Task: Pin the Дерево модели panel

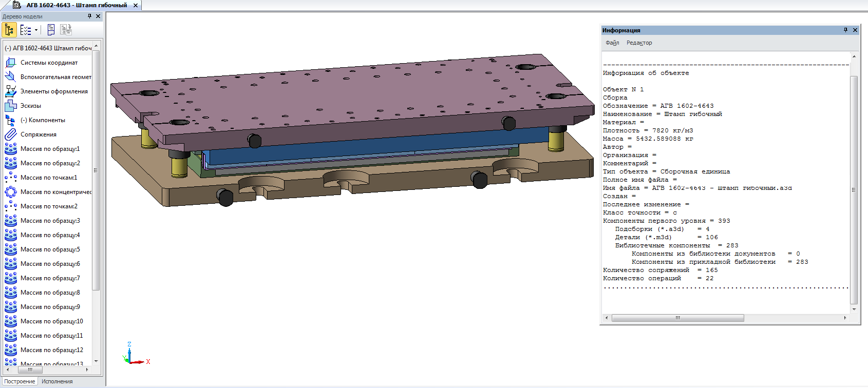Action: point(89,16)
